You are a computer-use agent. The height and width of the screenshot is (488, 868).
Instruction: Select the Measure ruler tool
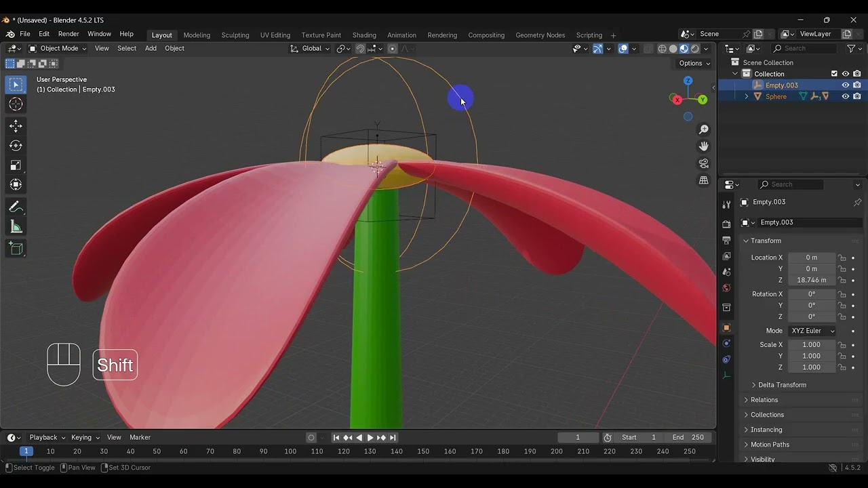point(16,227)
